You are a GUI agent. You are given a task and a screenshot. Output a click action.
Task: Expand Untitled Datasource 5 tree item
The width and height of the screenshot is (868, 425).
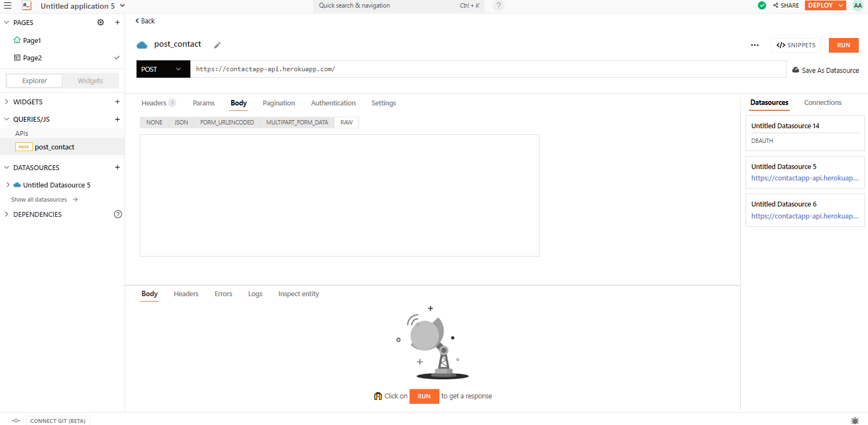pyautogui.click(x=8, y=185)
